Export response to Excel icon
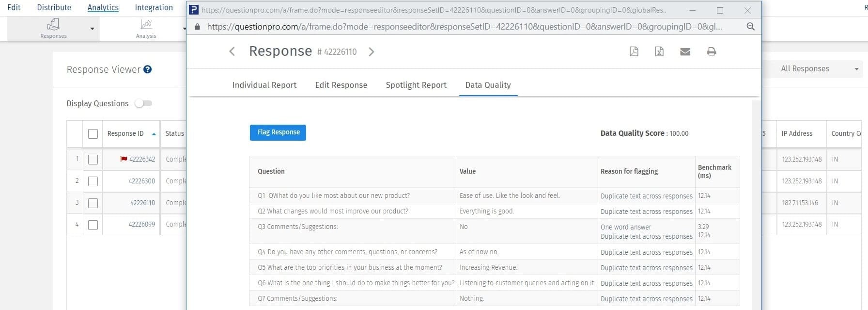Screen dimensions: 868x310 pos(659,51)
